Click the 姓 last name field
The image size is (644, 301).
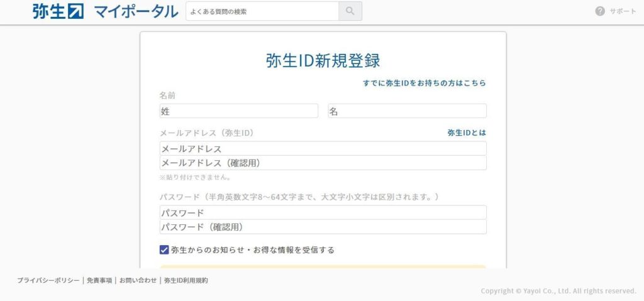[x=238, y=111]
